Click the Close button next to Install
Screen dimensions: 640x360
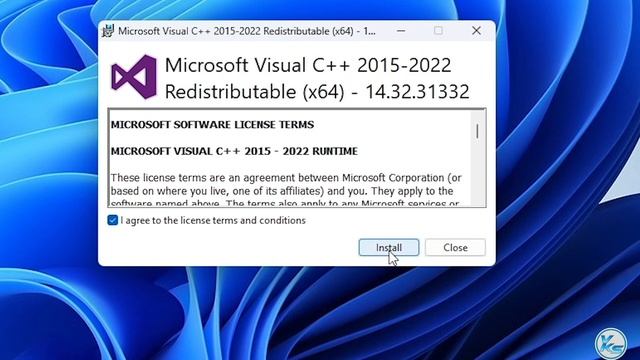pos(455,247)
